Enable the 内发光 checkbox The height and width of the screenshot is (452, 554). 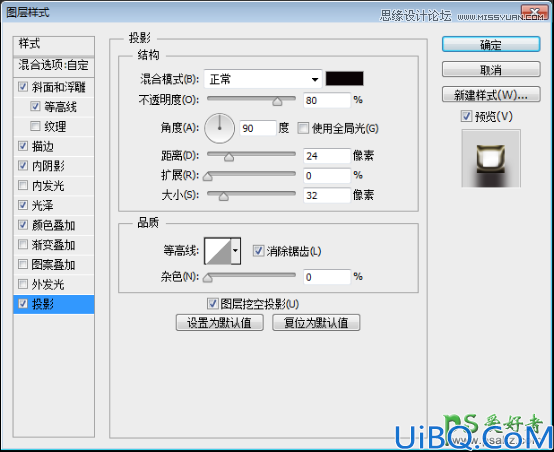(x=23, y=185)
